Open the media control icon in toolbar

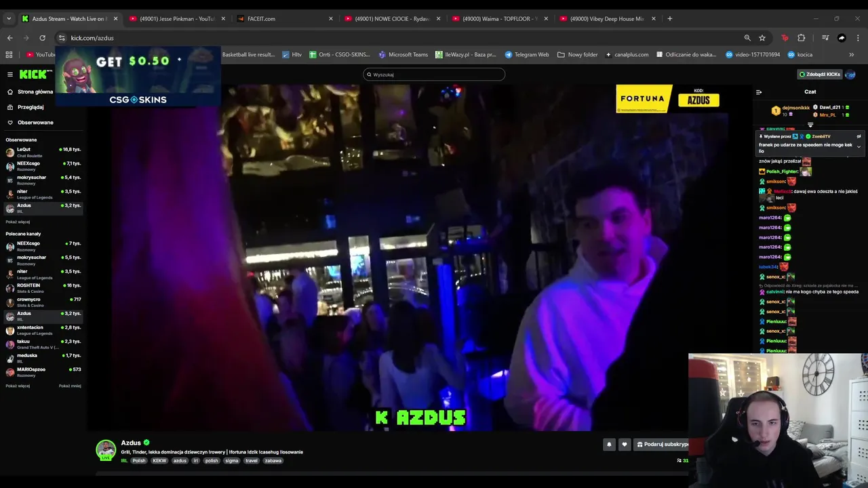pos(825,38)
